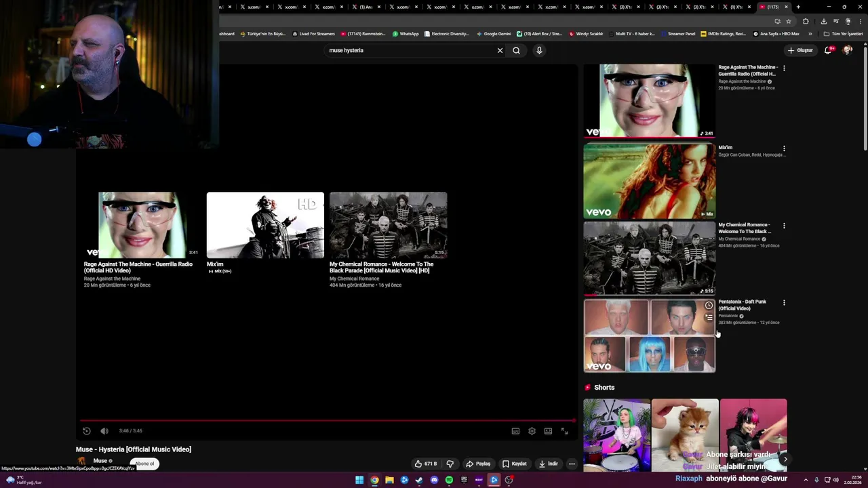Open Windows Start menu
Screen dimensions: 868x488
[x=359, y=480]
